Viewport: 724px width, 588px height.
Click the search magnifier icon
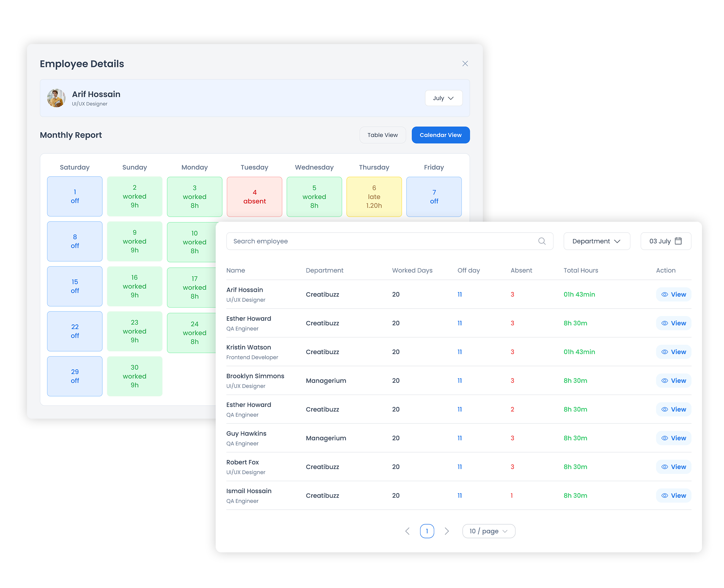click(542, 241)
